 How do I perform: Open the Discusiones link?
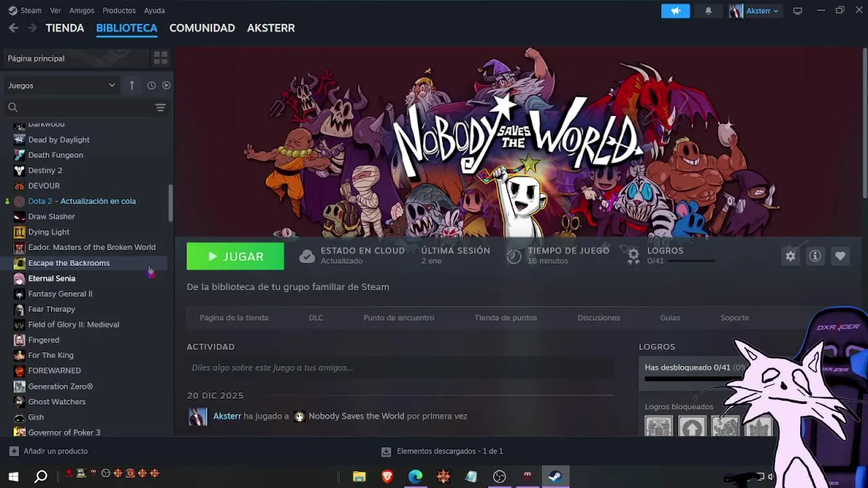[x=599, y=318]
